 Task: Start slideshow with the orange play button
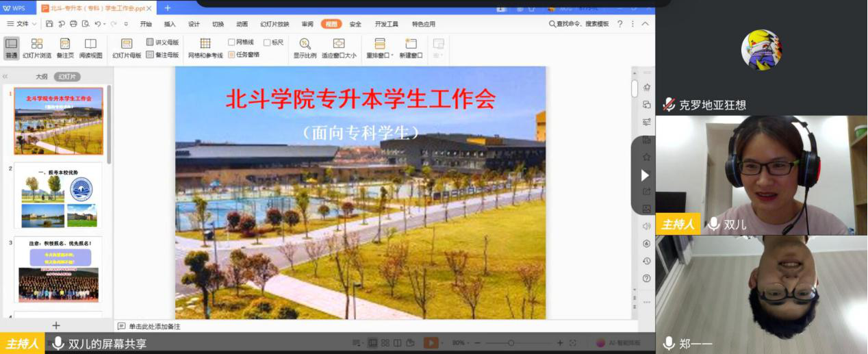point(431,343)
